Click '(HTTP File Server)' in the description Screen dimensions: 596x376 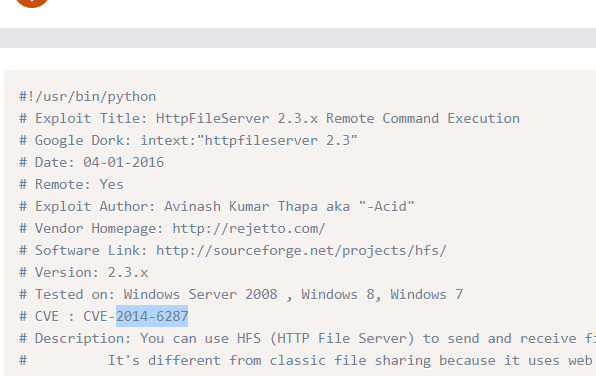pyautogui.click(x=342, y=338)
